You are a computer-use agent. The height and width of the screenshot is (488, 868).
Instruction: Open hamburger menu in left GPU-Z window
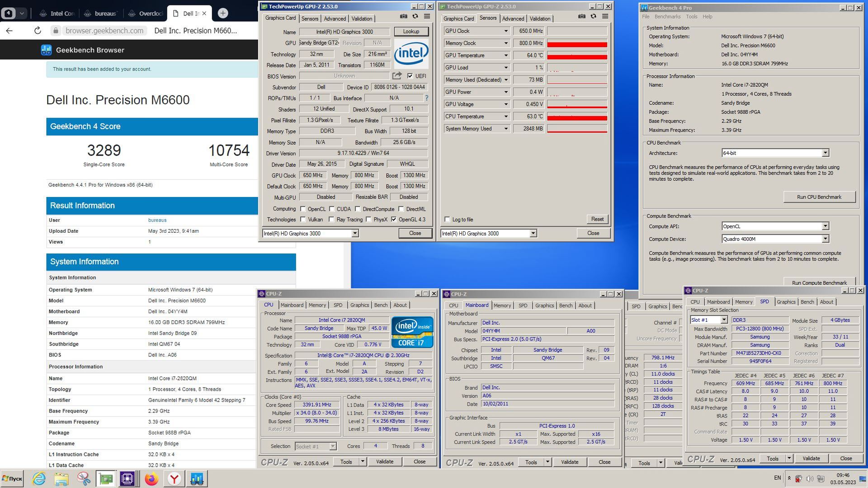point(427,17)
